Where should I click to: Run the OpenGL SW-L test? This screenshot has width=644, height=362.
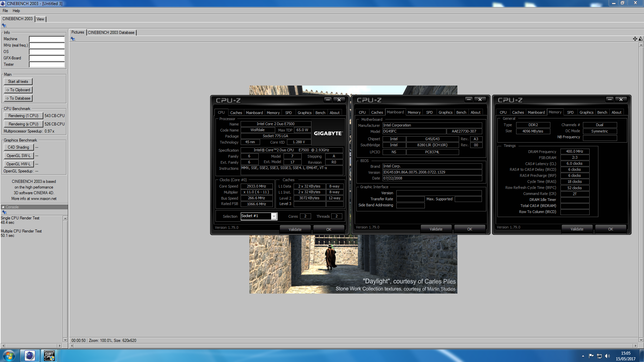18,156
